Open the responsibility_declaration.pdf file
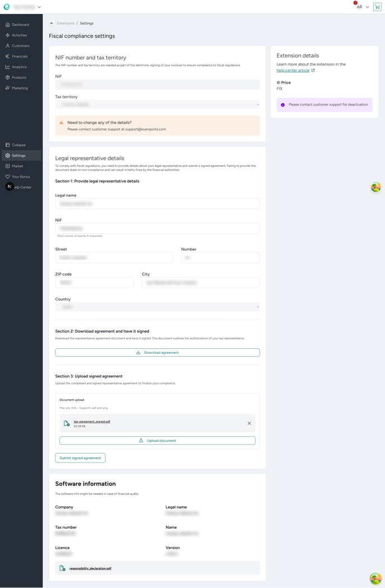 coord(90,568)
